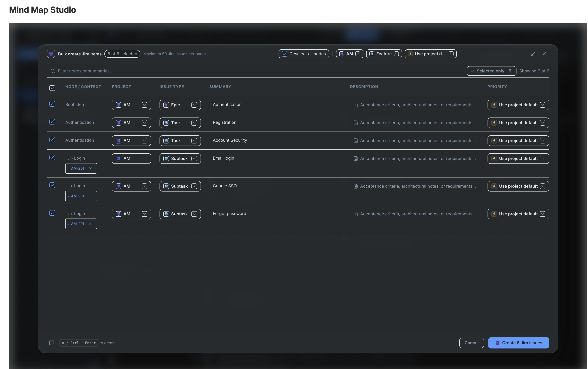Click description document icon in Forgot password row
Image resolution: width=588 pixels, height=369 pixels.
[x=356, y=214]
